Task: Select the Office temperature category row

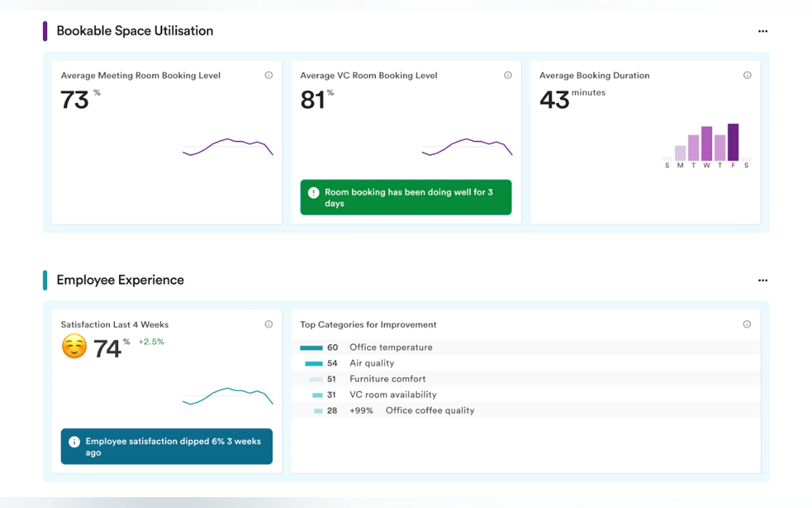Action: (x=391, y=347)
